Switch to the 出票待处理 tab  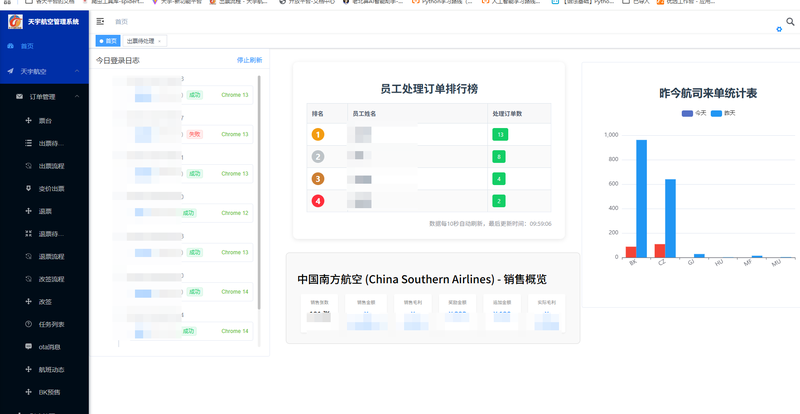click(139, 41)
